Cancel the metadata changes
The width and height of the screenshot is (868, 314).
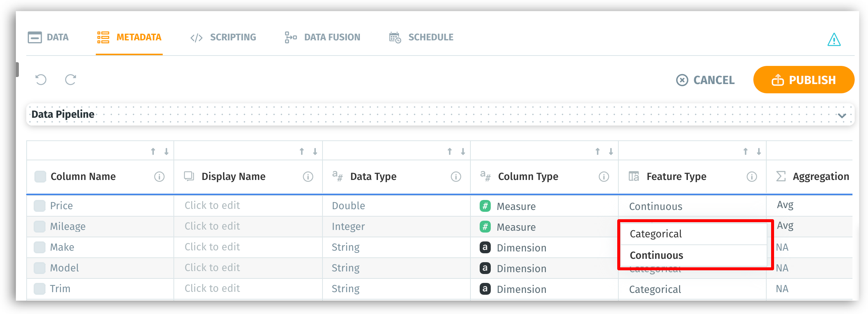(x=705, y=80)
